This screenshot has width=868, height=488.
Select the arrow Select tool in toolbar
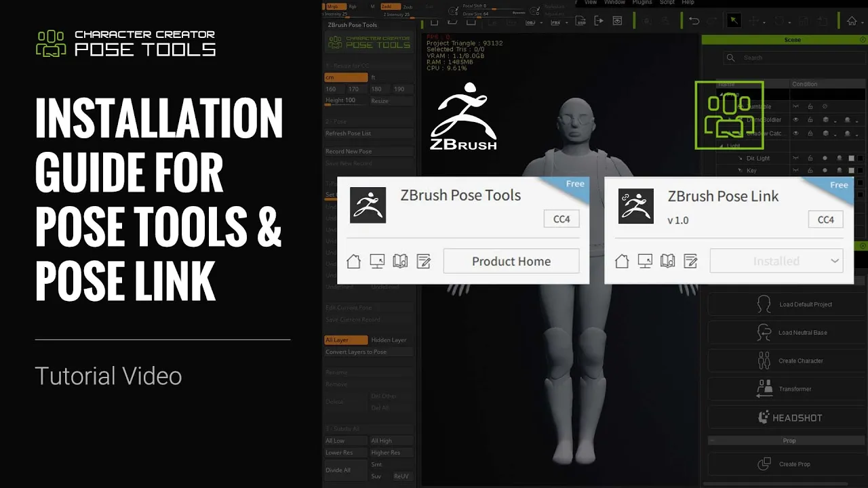click(734, 21)
